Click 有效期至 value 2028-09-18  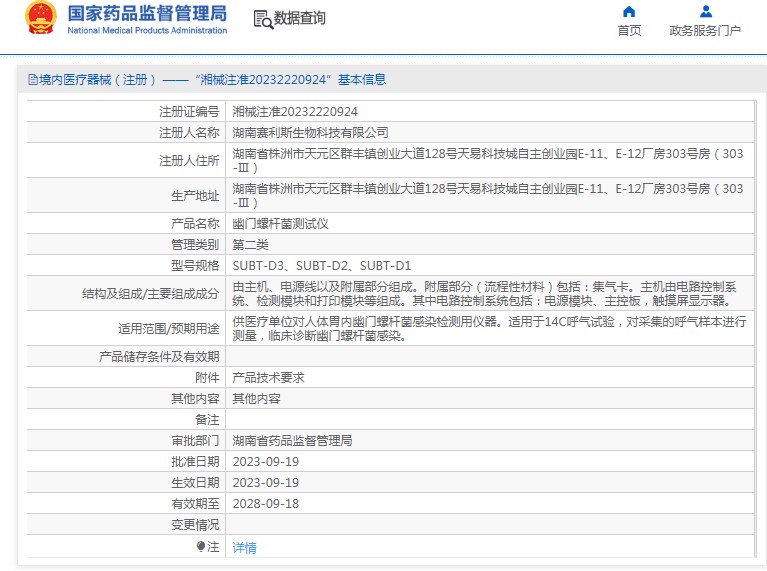(266, 504)
